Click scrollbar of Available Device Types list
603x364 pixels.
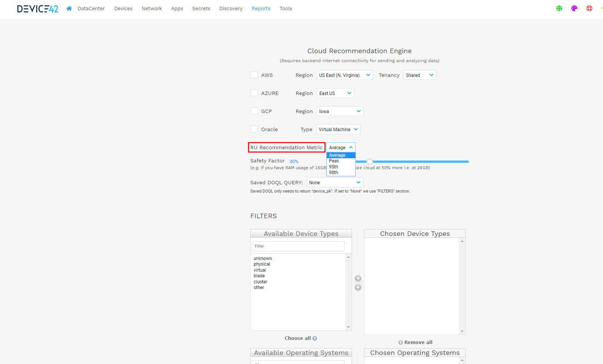[x=348, y=292]
